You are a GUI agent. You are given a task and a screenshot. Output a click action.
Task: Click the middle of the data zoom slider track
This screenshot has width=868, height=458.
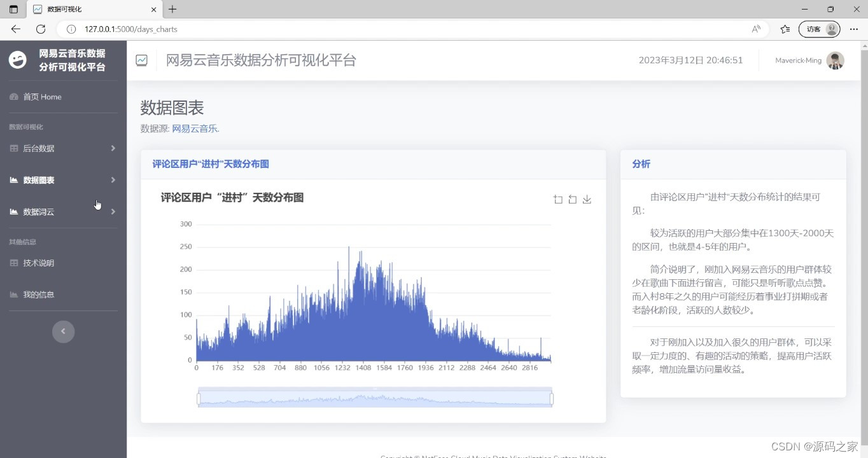tap(375, 399)
